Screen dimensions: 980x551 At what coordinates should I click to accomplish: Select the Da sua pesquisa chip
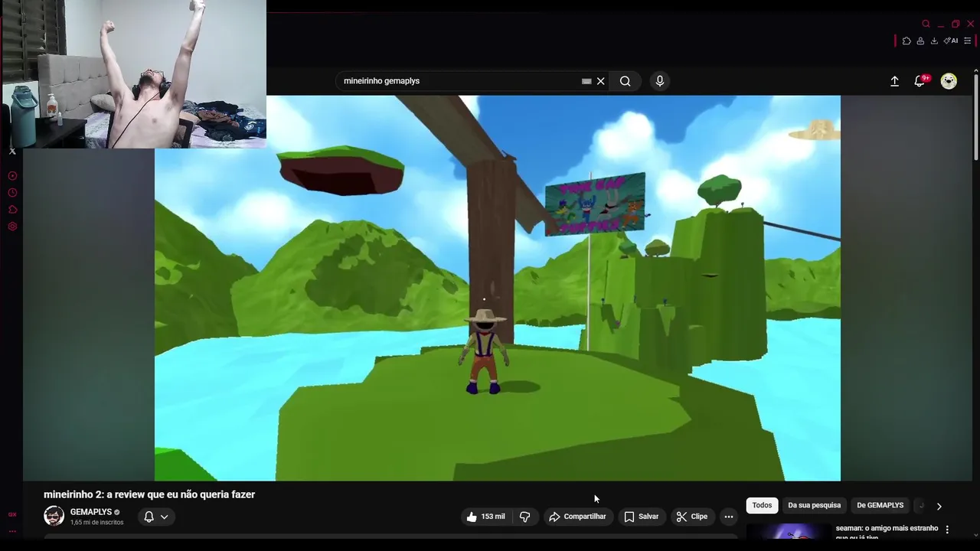click(814, 505)
